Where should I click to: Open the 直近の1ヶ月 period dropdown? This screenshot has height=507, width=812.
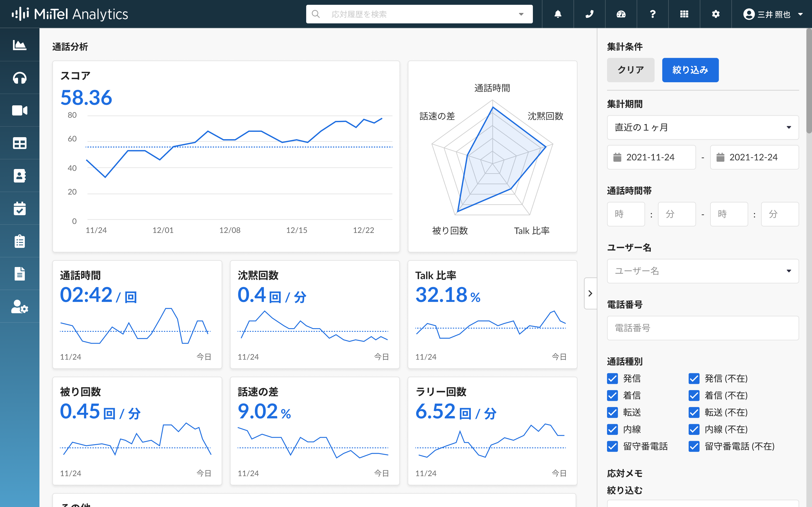pyautogui.click(x=703, y=127)
